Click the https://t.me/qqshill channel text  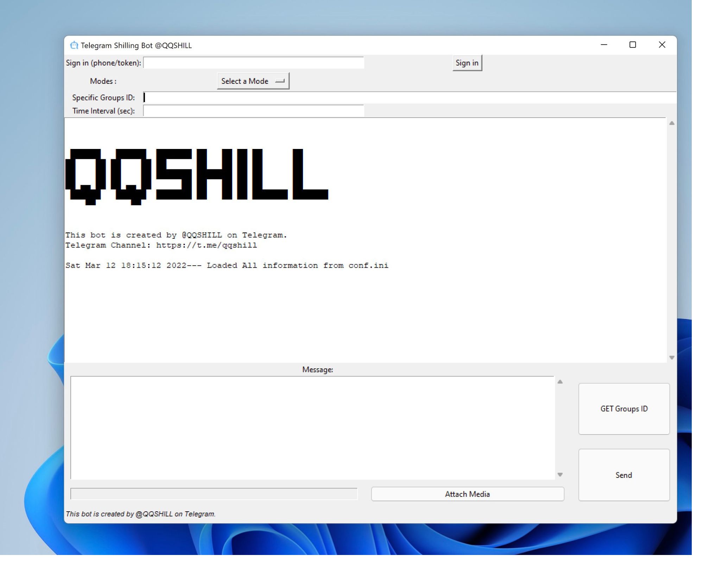coord(207,245)
